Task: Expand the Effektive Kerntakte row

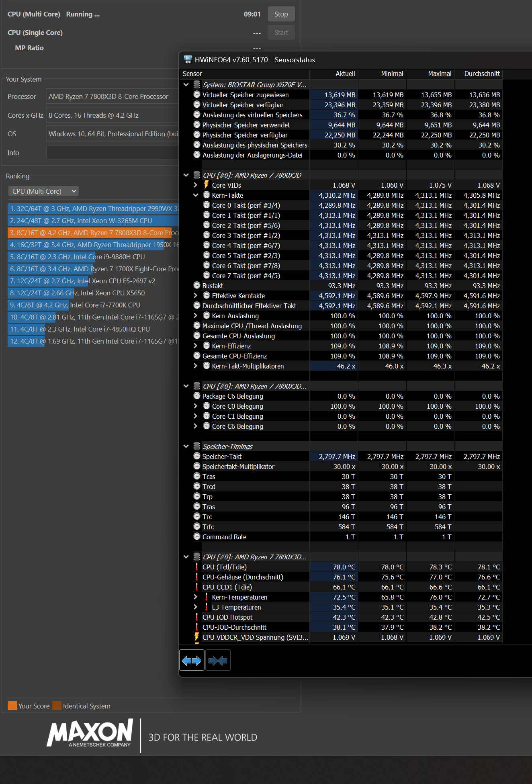Action: tap(196, 295)
